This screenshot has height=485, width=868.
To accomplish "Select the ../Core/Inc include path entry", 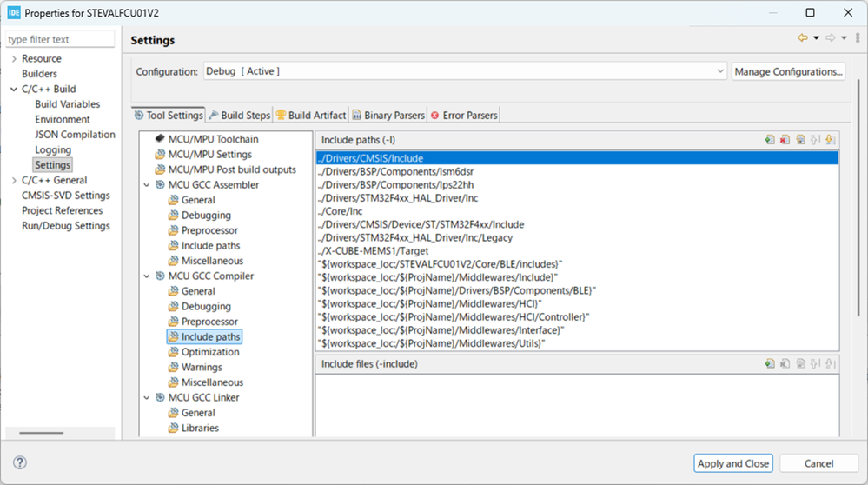I will pos(344,211).
